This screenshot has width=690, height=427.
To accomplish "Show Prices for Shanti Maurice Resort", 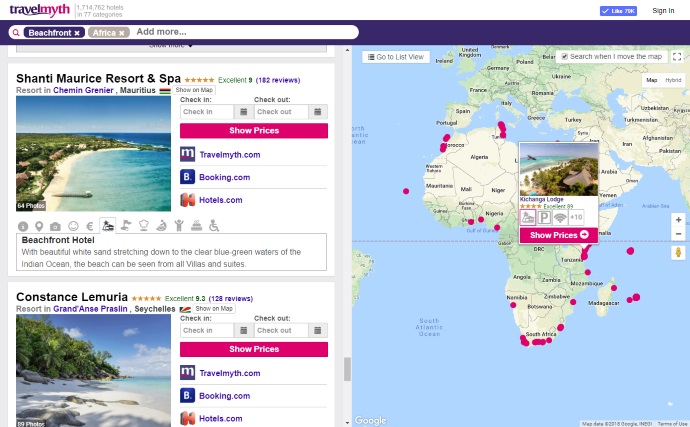I will (254, 131).
